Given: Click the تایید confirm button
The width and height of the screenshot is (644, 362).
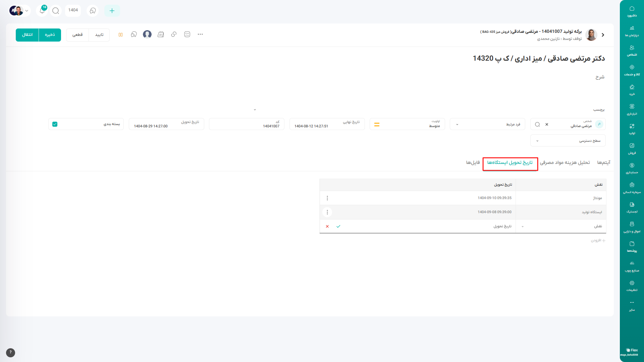Looking at the screenshot, I should click(x=99, y=35).
